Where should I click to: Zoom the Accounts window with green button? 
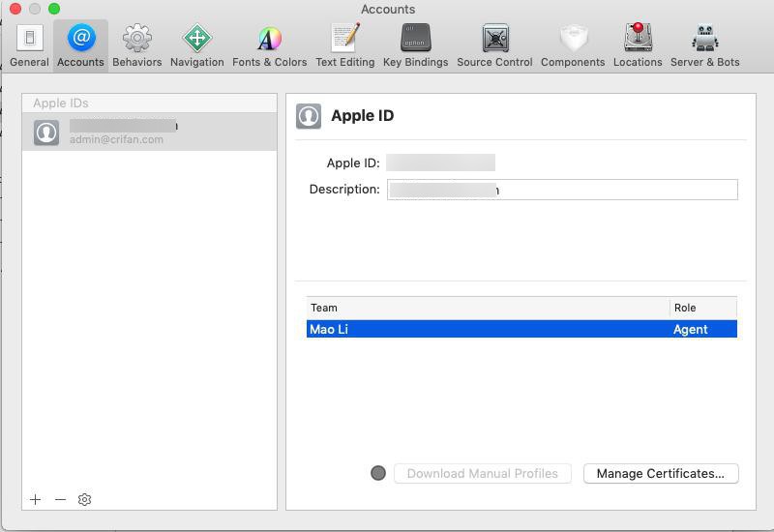(x=54, y=9)
